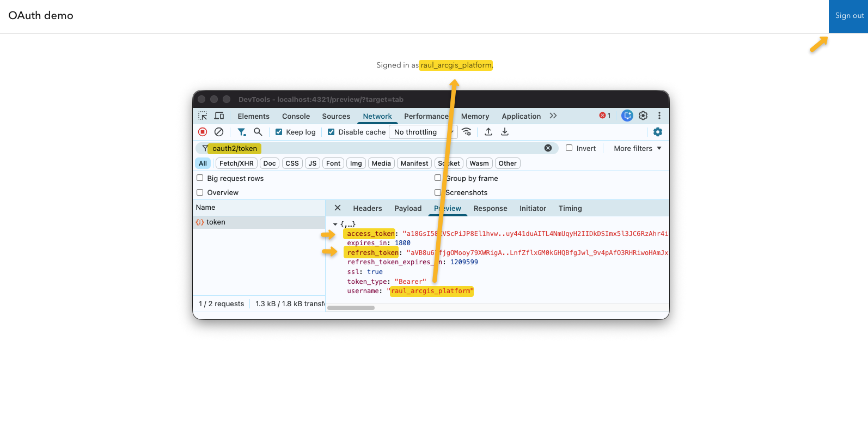The width and height of the screenshot is (868, 443).
Task: Open the Payload tab
Action: [x=408, y=208]
